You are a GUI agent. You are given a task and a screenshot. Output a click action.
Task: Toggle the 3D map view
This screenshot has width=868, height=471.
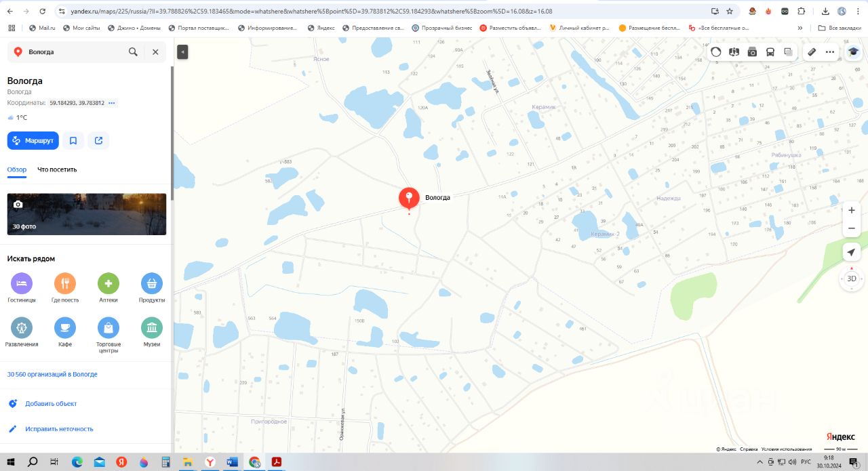pyautogui.click(x=852, y=279)
